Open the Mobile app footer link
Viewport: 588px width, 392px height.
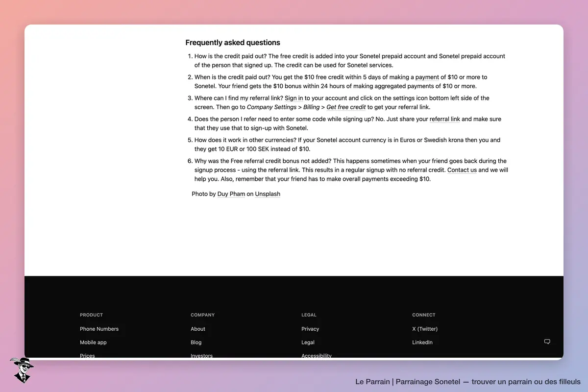pos(93,343)
